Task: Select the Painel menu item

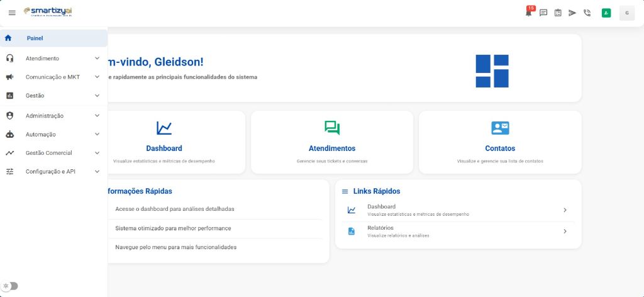Action: click(x=54, y=38)
